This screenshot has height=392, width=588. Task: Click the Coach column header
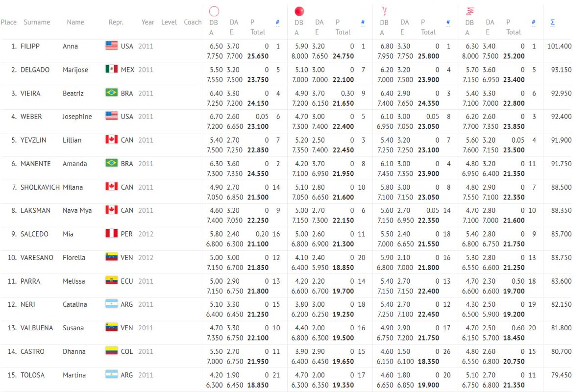click(193, 22)
